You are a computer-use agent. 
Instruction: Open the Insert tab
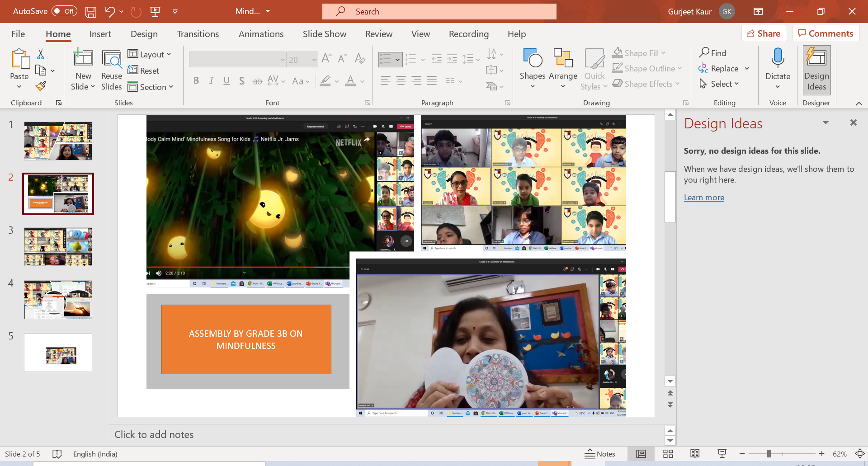[100, 34]
